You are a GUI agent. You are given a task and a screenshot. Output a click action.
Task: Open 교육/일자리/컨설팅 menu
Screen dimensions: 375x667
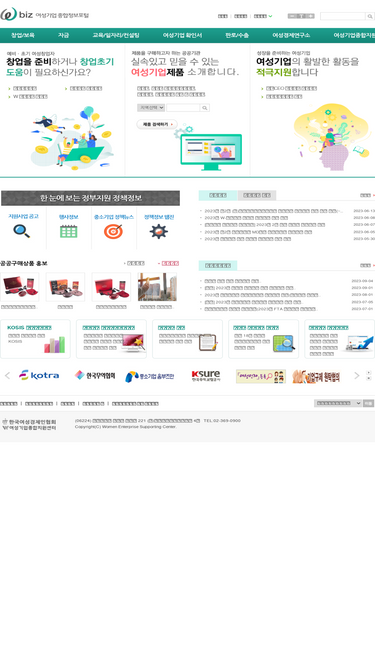116,35
